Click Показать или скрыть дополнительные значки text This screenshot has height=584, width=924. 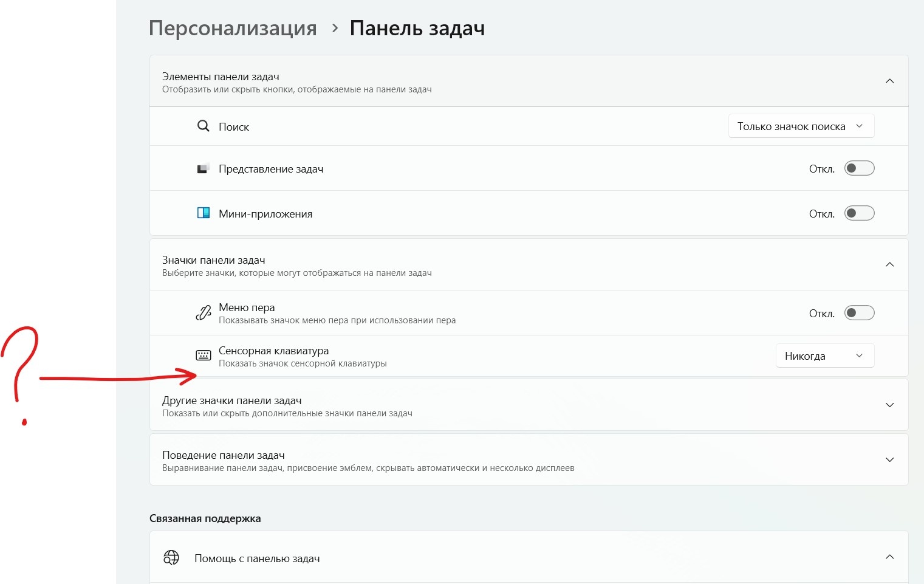point(287,413)
